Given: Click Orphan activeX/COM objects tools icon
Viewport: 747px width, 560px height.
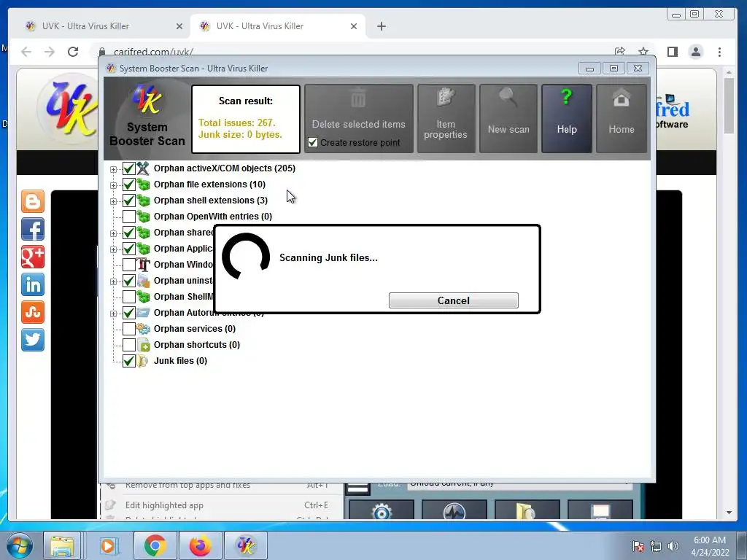Looking at the screenshot, I should click(x=143, y=168).
